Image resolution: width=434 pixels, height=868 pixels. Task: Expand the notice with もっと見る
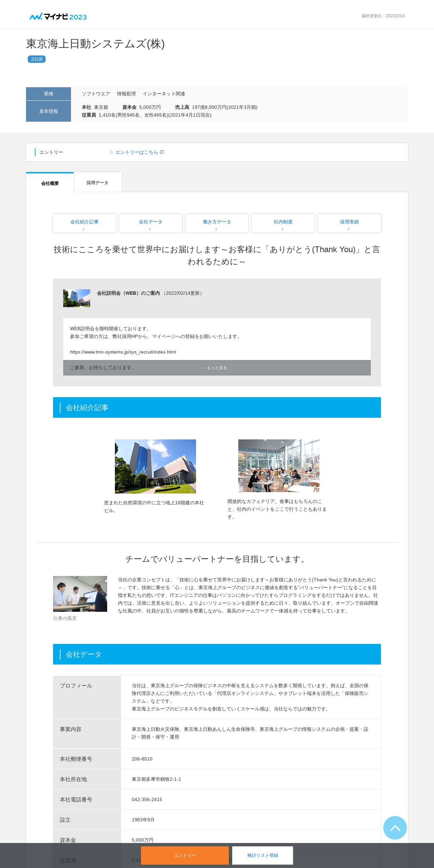[217, 368]
